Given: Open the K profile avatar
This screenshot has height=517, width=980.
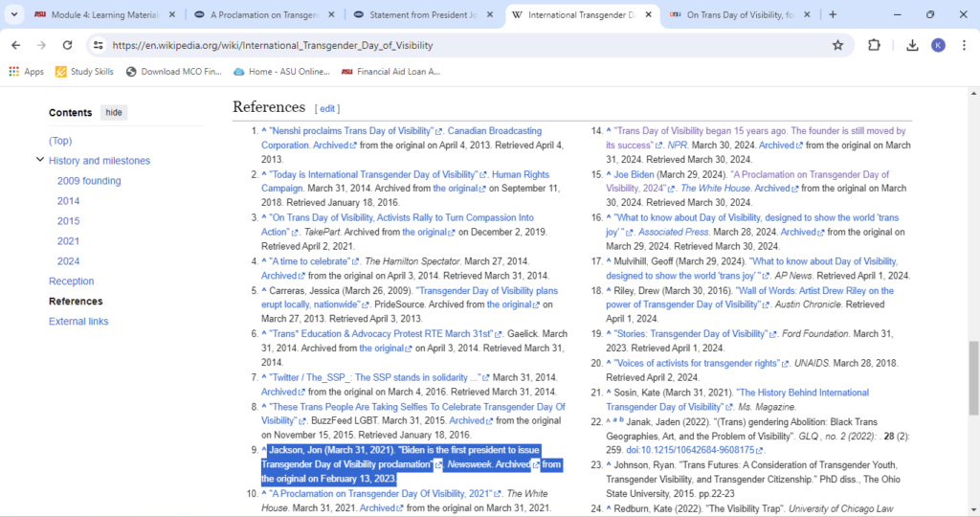Looking at the screenshot, I should click(938, 45).
